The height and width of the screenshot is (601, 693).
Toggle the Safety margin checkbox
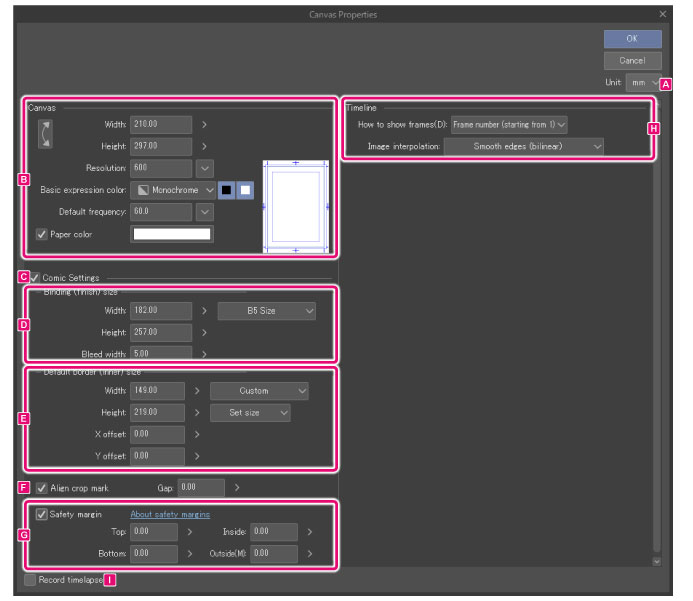coord(42,514)
